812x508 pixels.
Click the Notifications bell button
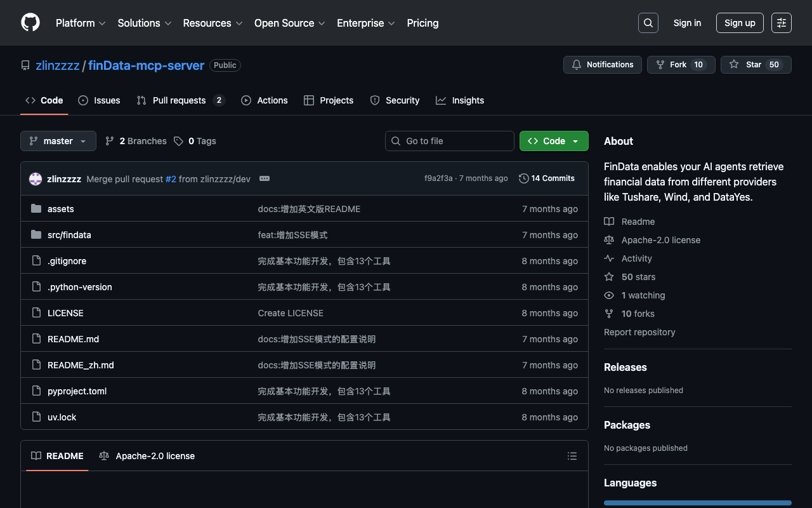coord(602,65)
